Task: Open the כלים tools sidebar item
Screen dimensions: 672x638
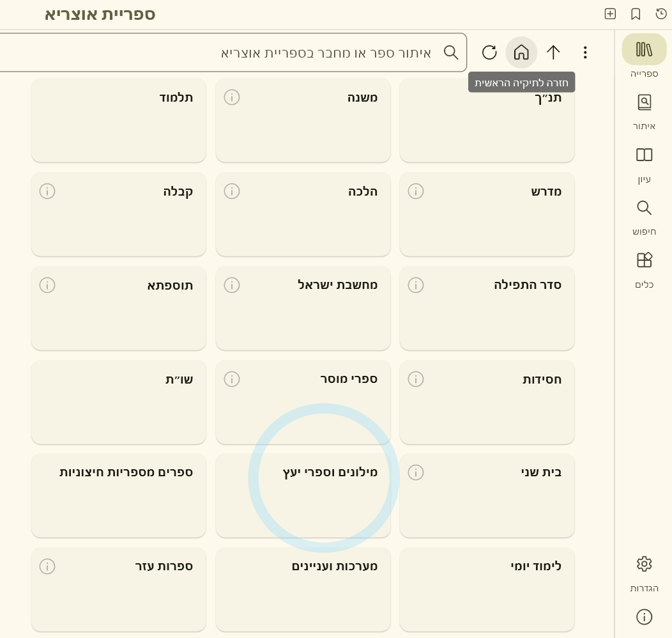Action: tap(644, 268)
